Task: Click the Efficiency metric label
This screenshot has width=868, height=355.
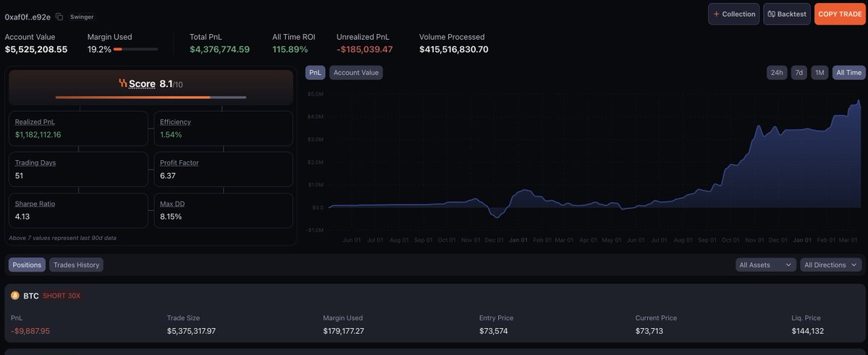Action: click(x=175, y=122)
